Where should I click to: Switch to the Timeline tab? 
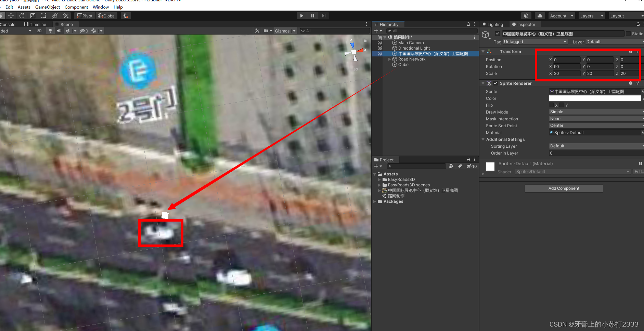[35, 24]
